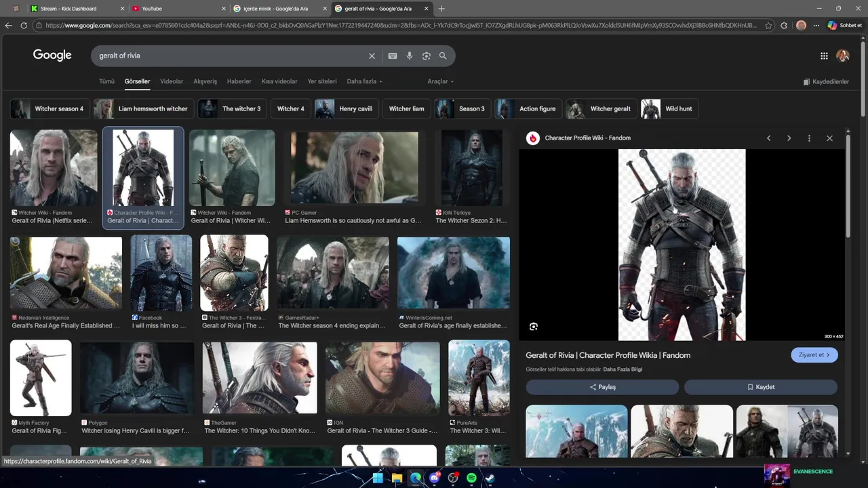Show the previous image in preview panel
This screenshot has height=488, width=868.
(768, 138)
